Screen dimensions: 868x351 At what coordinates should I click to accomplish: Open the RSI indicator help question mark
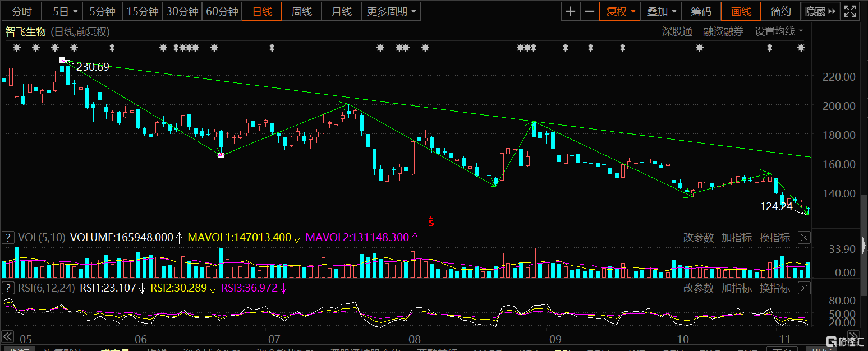8,288
